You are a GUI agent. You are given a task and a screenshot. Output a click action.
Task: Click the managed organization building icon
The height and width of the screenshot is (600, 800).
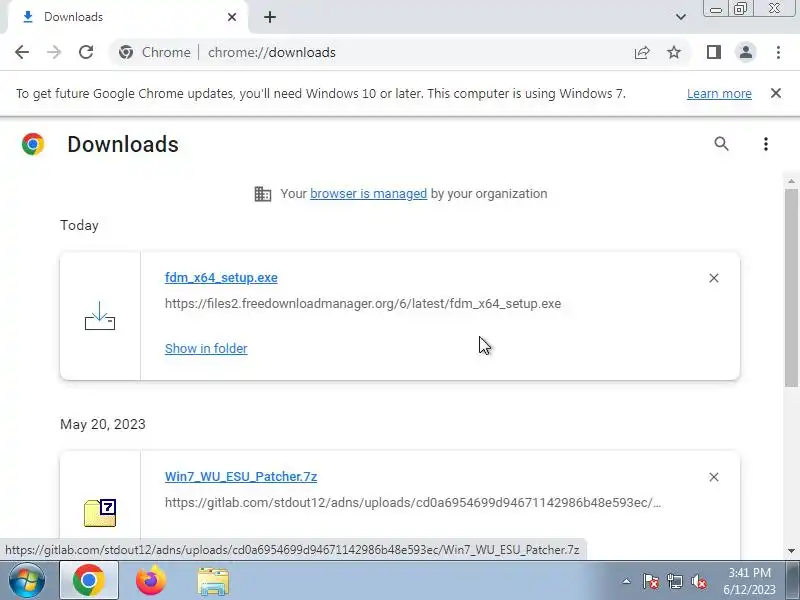coord(263,194)
